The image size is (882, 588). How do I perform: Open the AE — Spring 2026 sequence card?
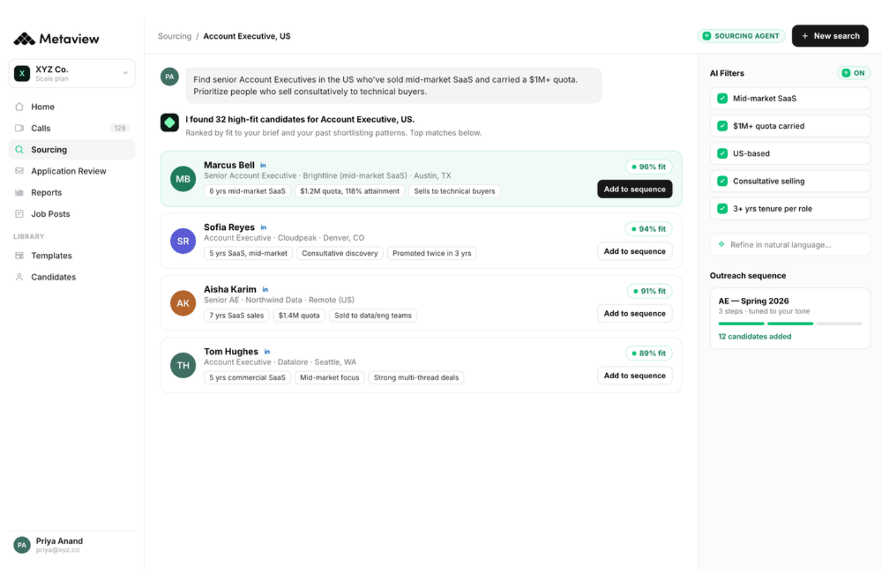tap(790, 319)
